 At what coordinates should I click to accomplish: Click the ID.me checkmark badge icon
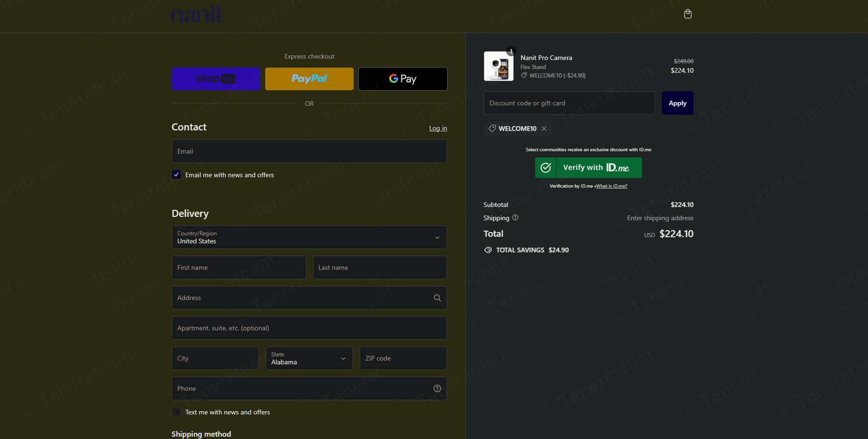click(546, 168)
